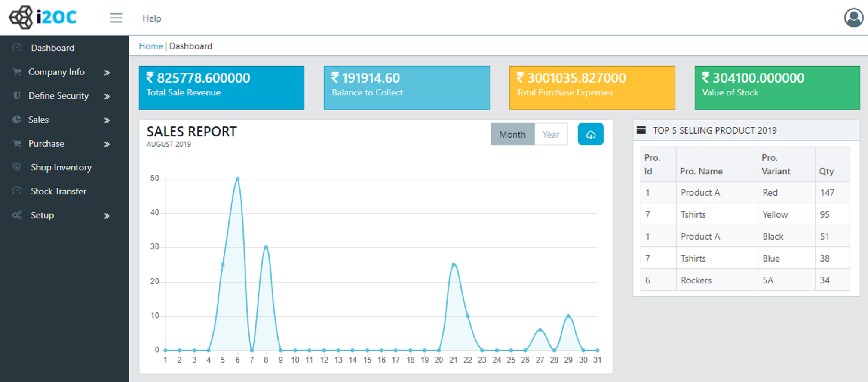
Task: Select Stock Transfer in sidebar
Action: [x=58, y=191]
